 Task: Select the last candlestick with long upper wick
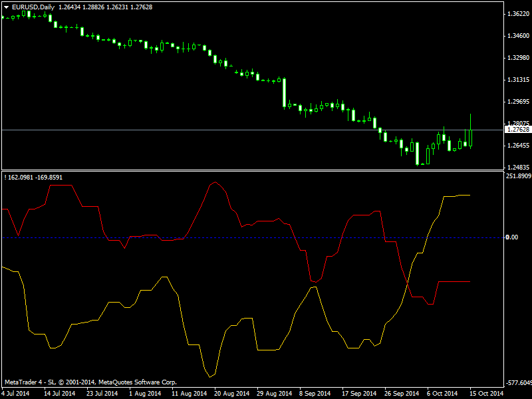471,138
